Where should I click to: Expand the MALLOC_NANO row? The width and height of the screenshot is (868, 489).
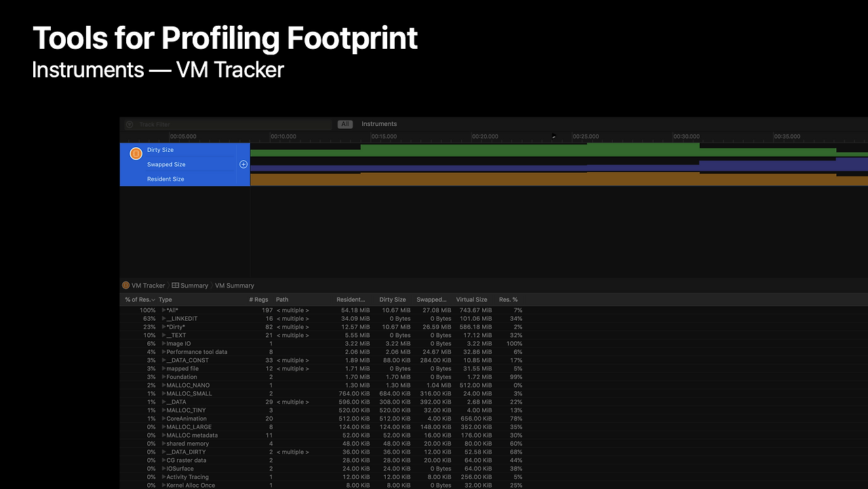point(163,385)
